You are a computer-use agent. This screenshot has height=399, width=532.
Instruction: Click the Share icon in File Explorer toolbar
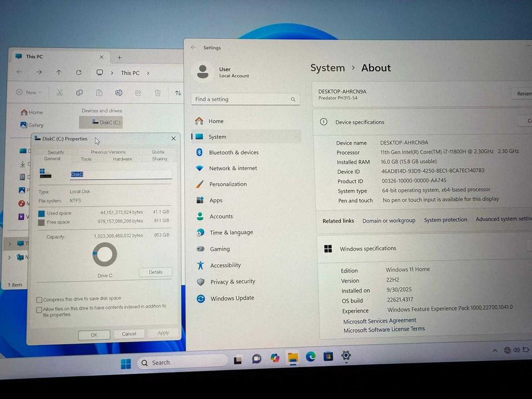coord(138,92)
